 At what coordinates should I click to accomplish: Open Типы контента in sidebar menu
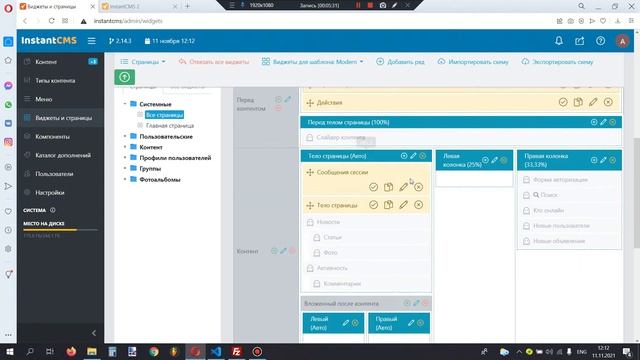pos(60,80)
